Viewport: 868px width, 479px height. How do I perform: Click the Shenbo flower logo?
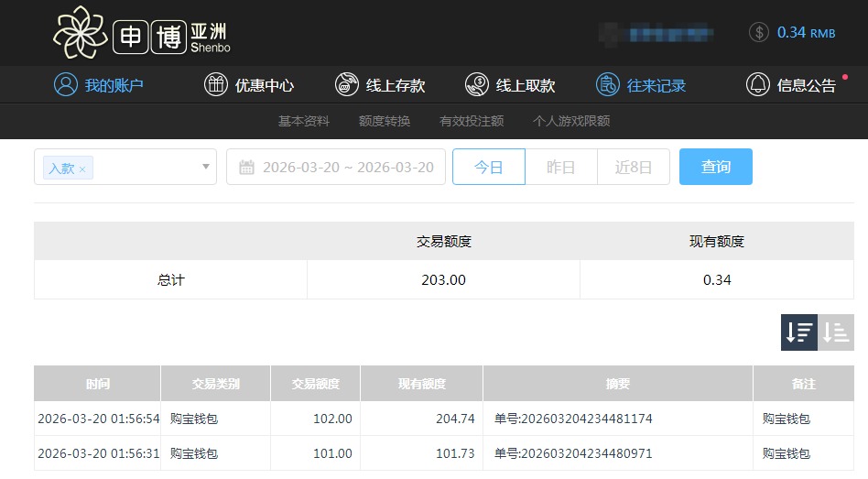81,32
